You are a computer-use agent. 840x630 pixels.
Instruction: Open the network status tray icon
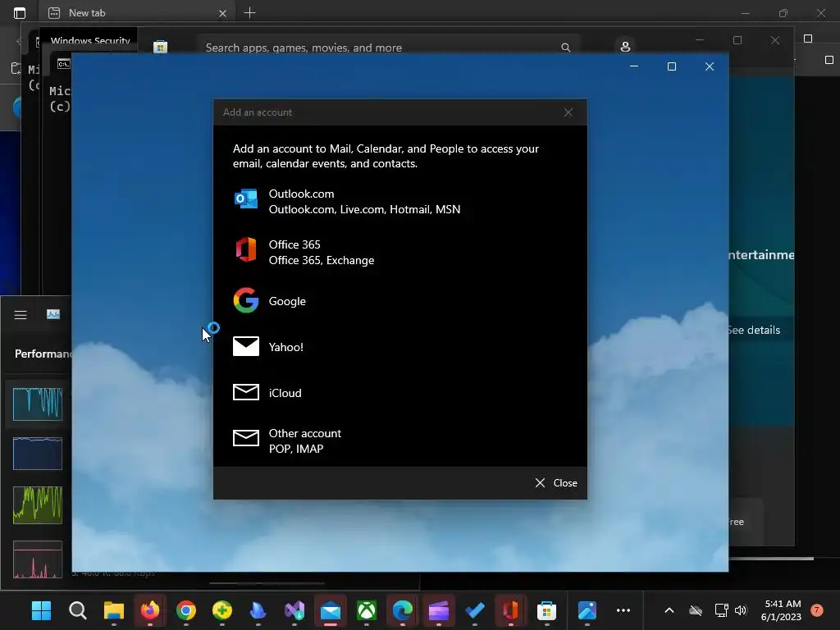(x=721, y=610)
